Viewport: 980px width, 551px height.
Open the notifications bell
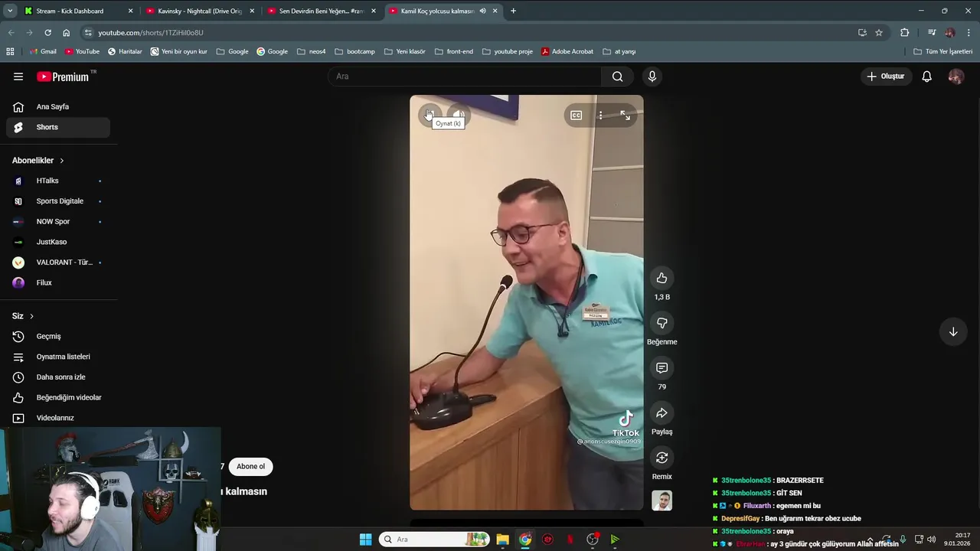pos(926,77)
